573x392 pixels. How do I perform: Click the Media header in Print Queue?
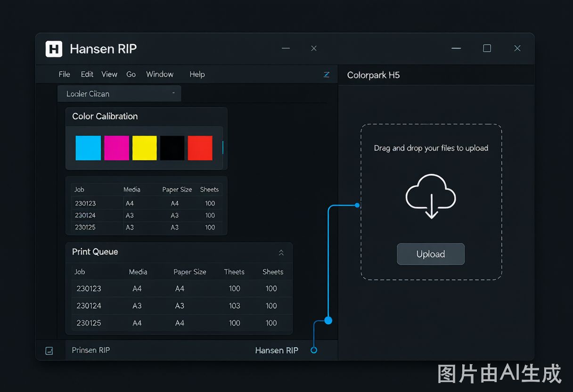point(138,272)
